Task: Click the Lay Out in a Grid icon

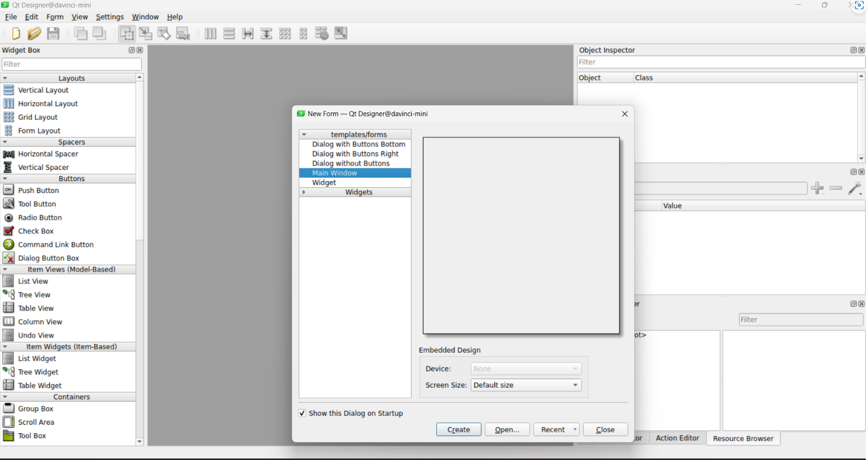Action: tap(285, 34)
